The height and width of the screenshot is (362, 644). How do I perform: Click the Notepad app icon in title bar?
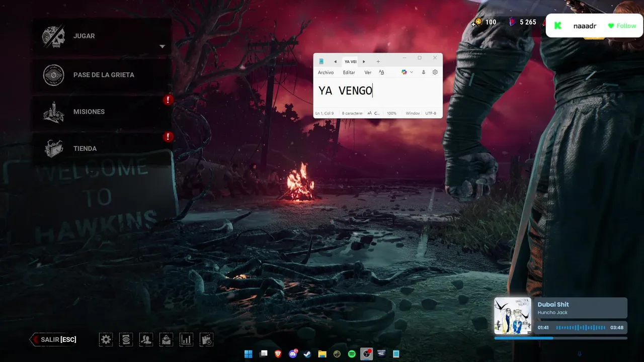pos(321,61)
